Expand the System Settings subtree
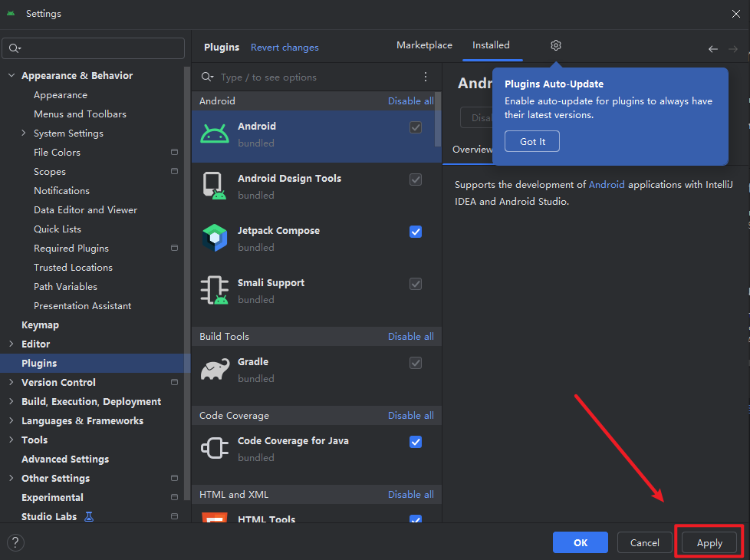Image resolution: width=750 pixels, height=560 pixels. click(24, 133)
